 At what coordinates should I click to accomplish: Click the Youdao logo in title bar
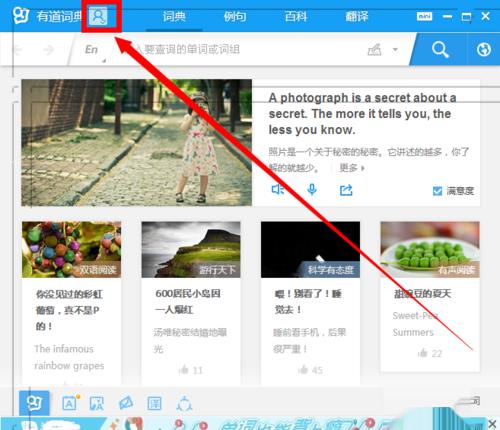tap(21, 15)
